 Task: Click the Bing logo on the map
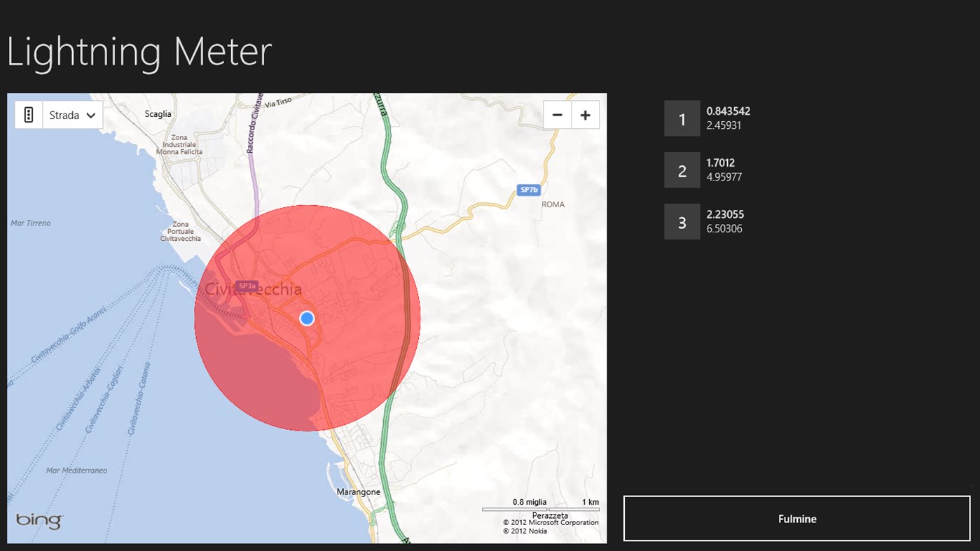tap(39, 520)
